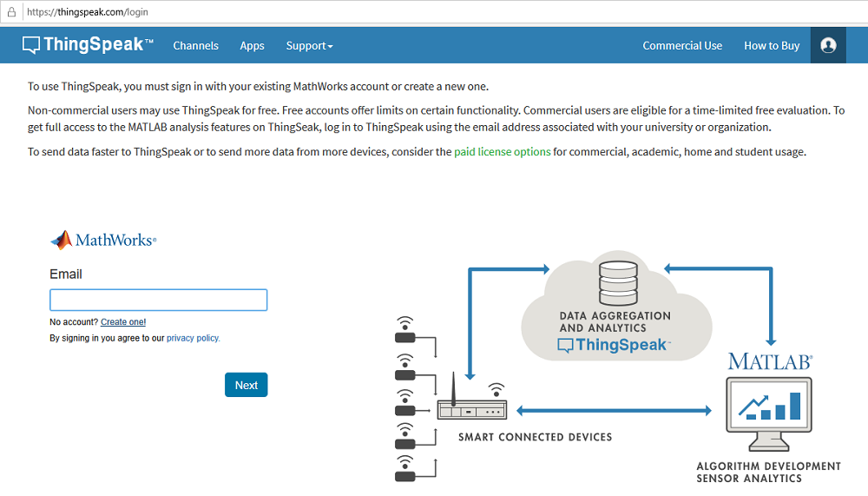Click the Create one! link
Viewport: 868px width, 496px height.
coord(123,322)
